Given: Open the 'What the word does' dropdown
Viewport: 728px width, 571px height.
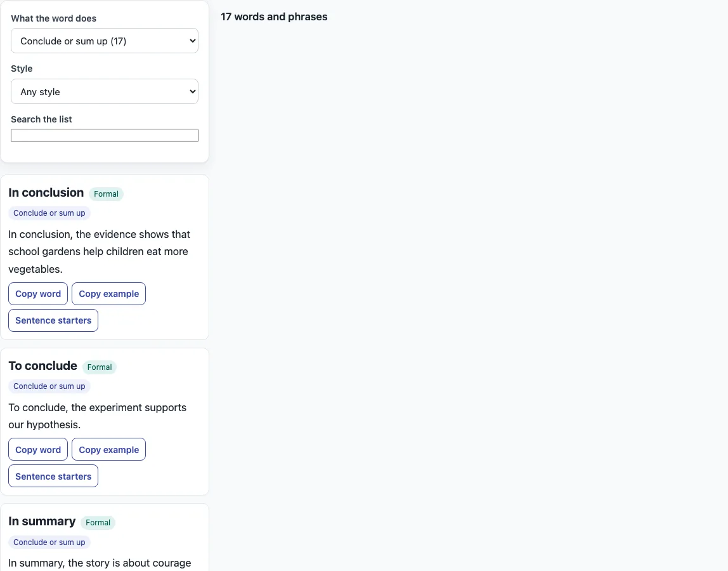Looking at the screenshot, I should 105,41.
